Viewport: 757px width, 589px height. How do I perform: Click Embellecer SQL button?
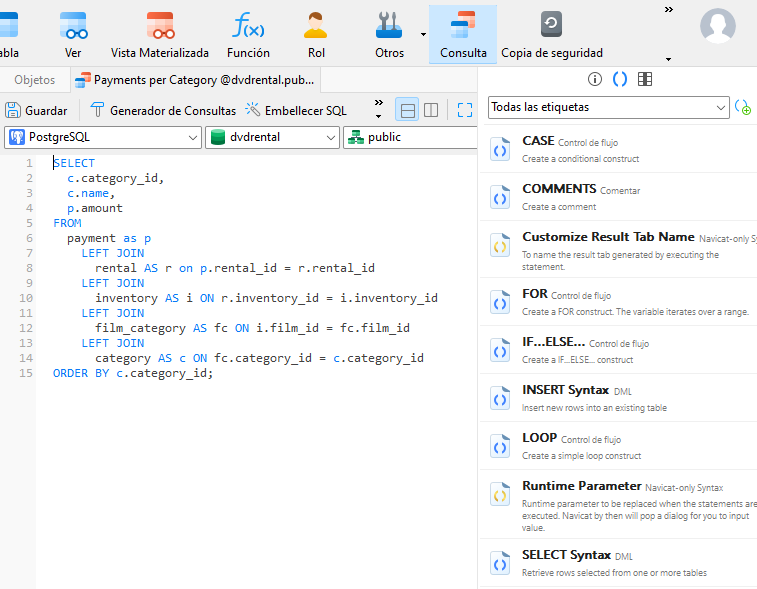point(296,111)
